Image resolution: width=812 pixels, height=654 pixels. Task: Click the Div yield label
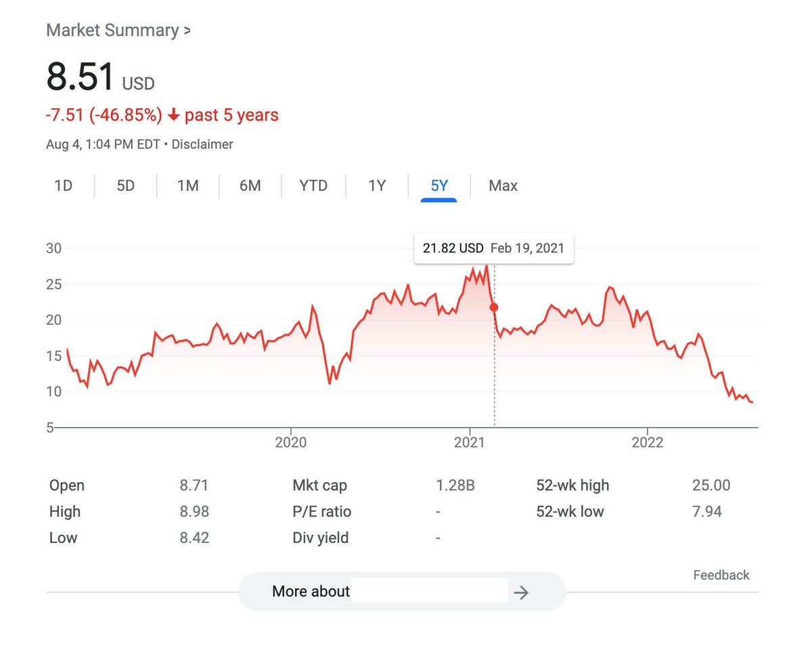click(x=321, y=538)
